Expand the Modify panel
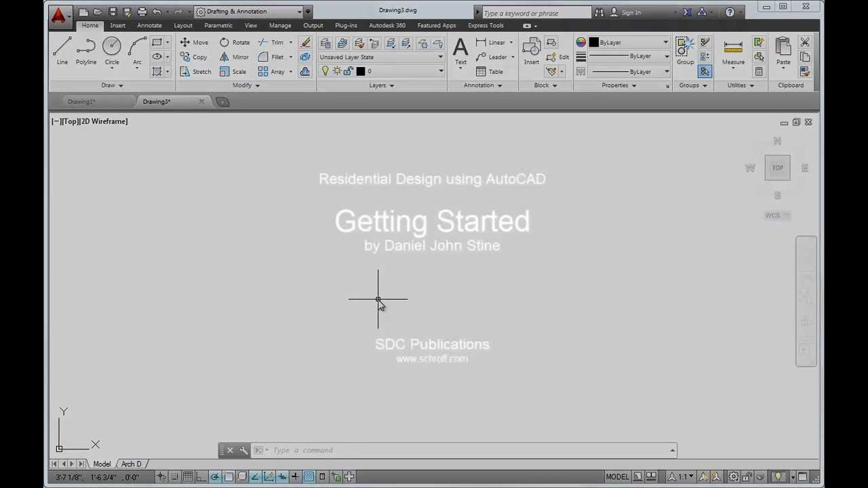This screenshot has height=488, width=868. pyautogui.click(x=246, y=85)
